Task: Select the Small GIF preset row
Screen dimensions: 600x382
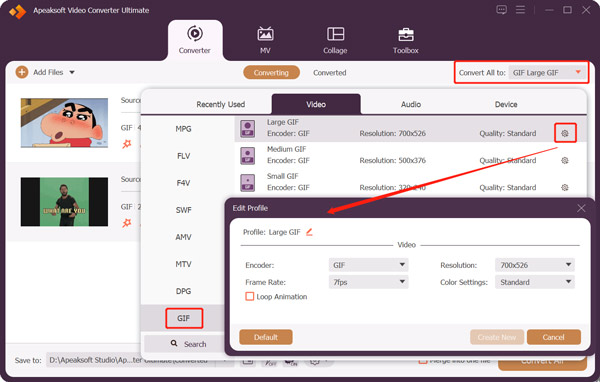Action: click(x=410, y=183)
